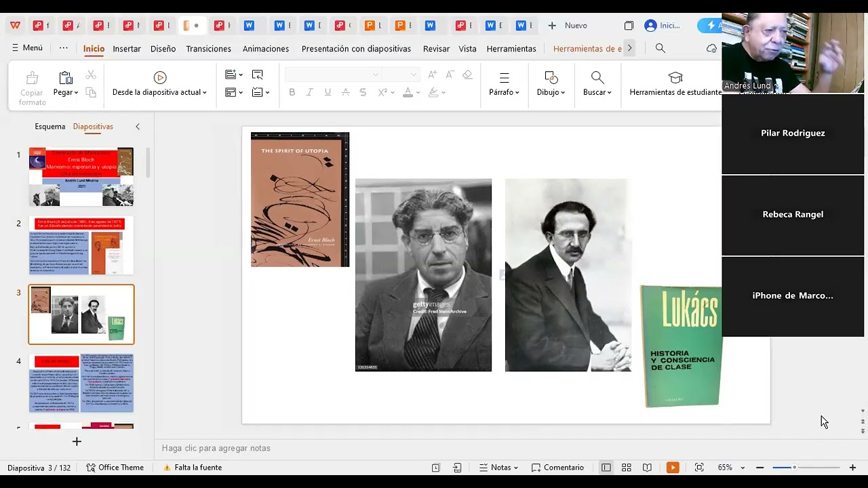Open the Animaciones tab
The width and height of the screenshot is (868, 488).
[266, 49]
